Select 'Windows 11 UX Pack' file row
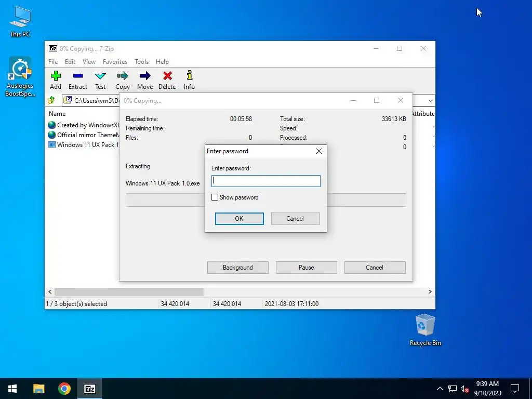 84,144
